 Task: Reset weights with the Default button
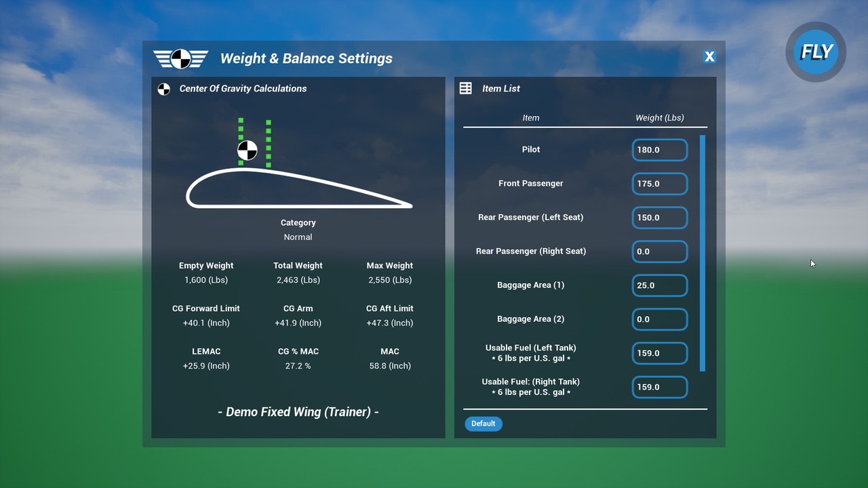tap(484, 424)
